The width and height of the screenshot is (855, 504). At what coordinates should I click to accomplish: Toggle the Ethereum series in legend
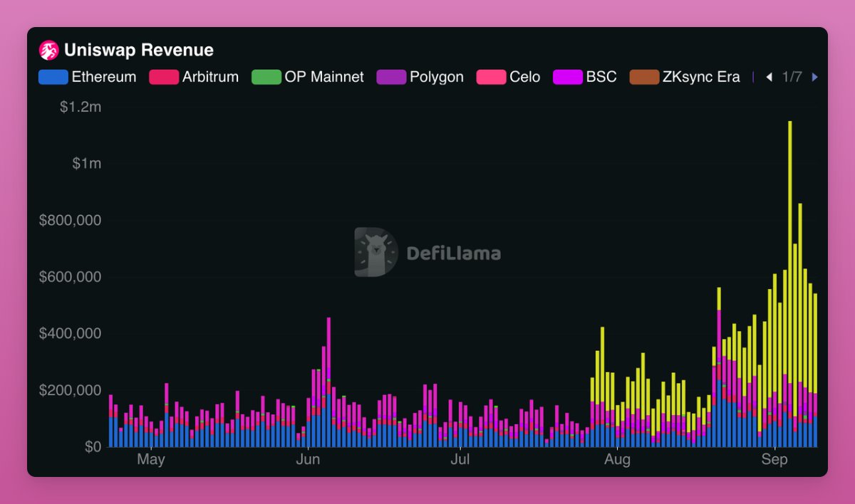point(87,77)
